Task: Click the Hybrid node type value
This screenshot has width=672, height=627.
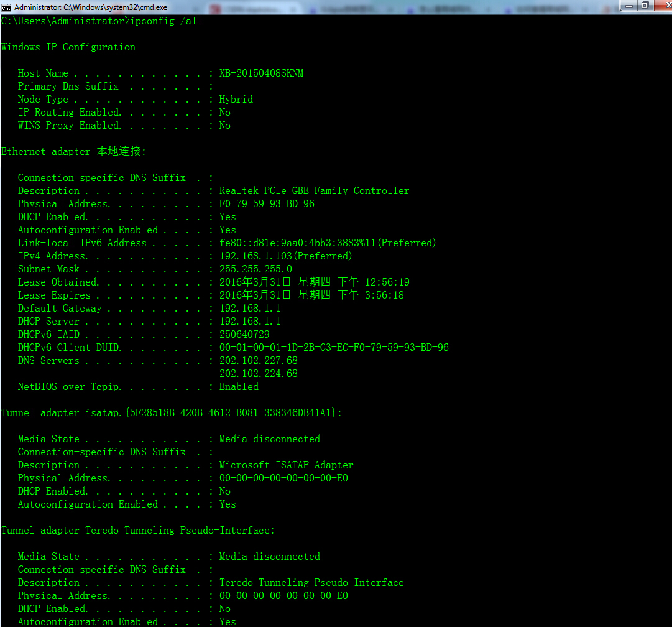Action: (x=236, y=100)
